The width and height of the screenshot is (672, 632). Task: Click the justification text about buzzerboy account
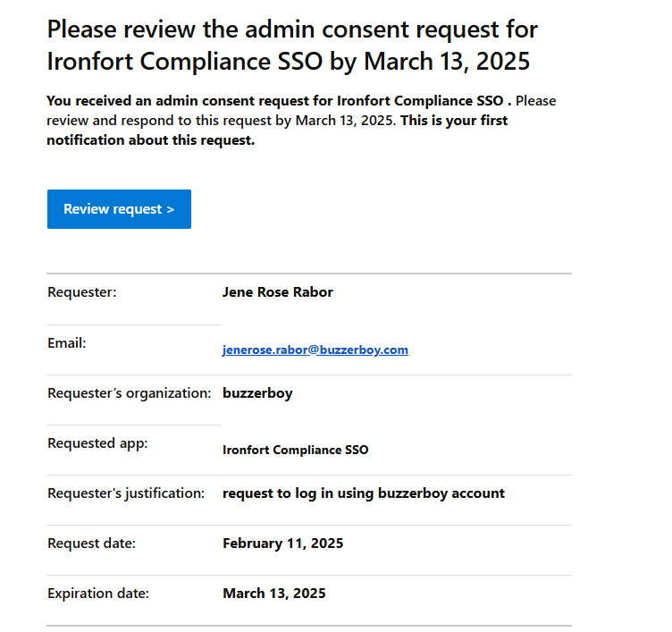[x=363, y=493]
